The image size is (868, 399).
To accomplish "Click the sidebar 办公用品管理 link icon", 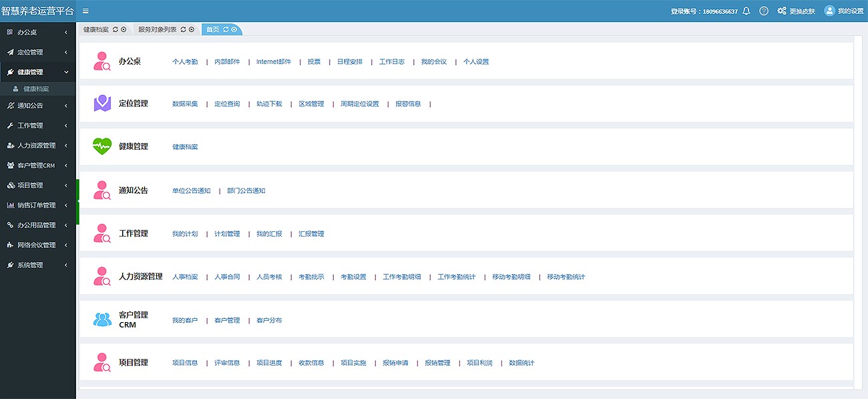I will [x=10, y=225].
